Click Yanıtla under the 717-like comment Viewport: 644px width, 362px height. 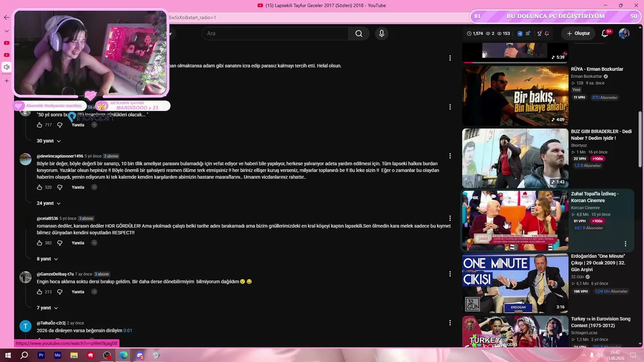point(78,125)
